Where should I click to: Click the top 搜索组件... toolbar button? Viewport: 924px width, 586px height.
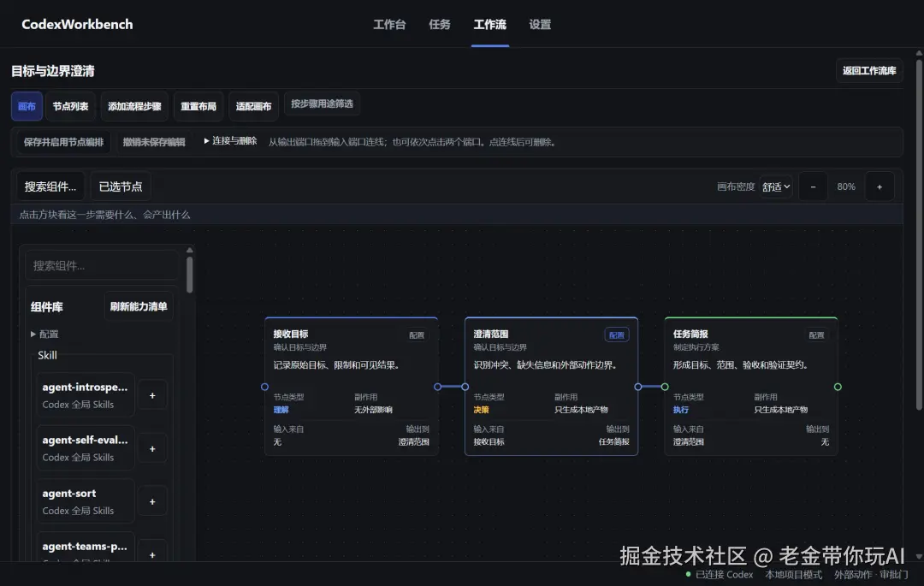coord(50,186)
